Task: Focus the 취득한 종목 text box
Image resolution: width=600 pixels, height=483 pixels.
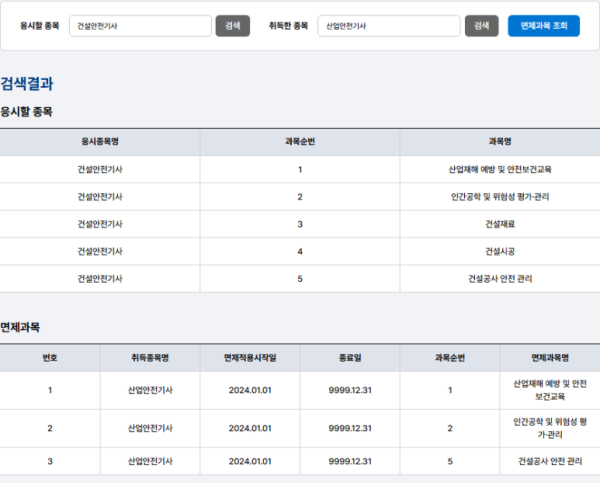Action: point(388,26)
